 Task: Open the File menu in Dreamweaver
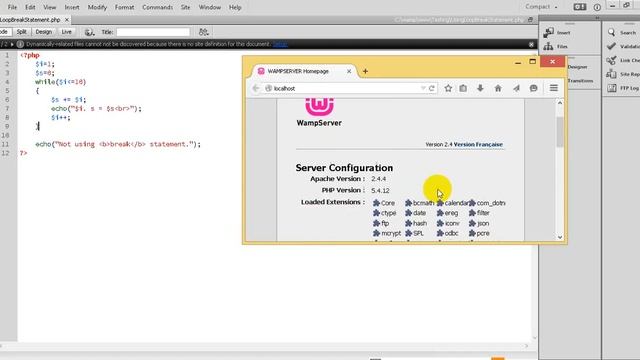click(x=12, y=7)
